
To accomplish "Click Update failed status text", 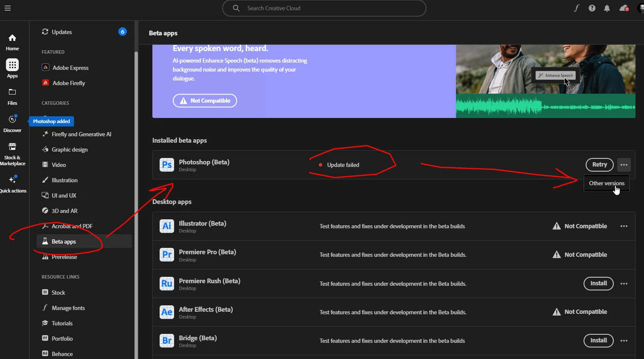I will tap(343, 165).
